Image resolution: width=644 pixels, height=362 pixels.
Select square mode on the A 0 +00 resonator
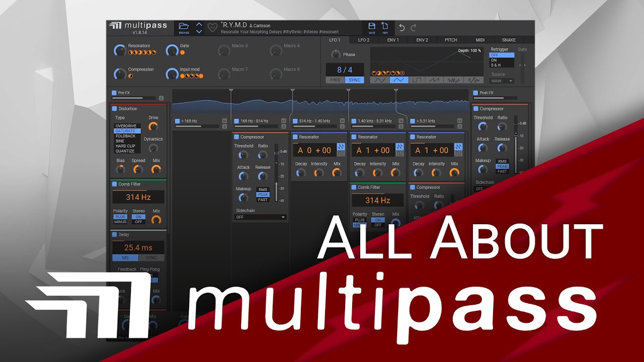click(341, 153)
